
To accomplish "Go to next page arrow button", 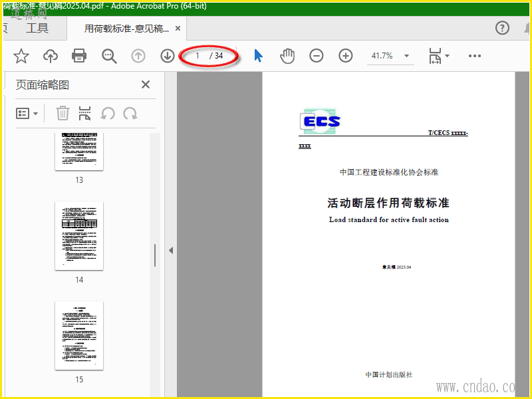I will (x=168, y=56).
